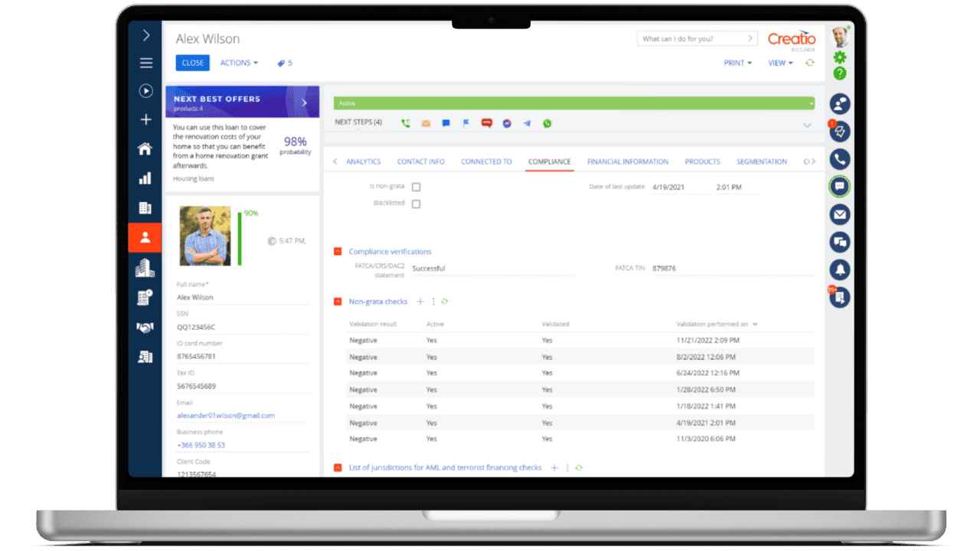Click the Telegram icon in next steps
980x551 pixels.
click(527, 123)
